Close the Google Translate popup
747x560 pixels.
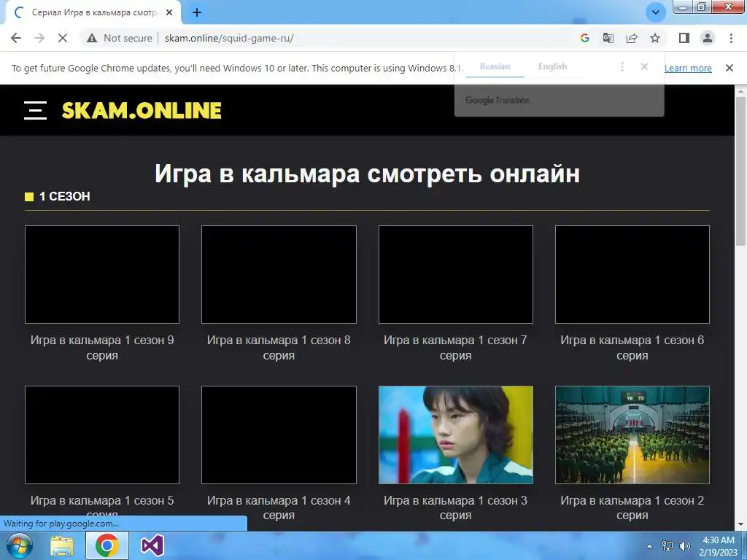(x=645, y=66)
